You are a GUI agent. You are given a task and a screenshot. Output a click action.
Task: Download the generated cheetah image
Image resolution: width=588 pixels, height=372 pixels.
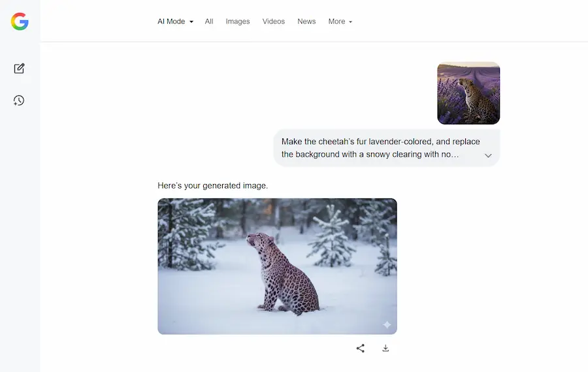coord(385,349)
